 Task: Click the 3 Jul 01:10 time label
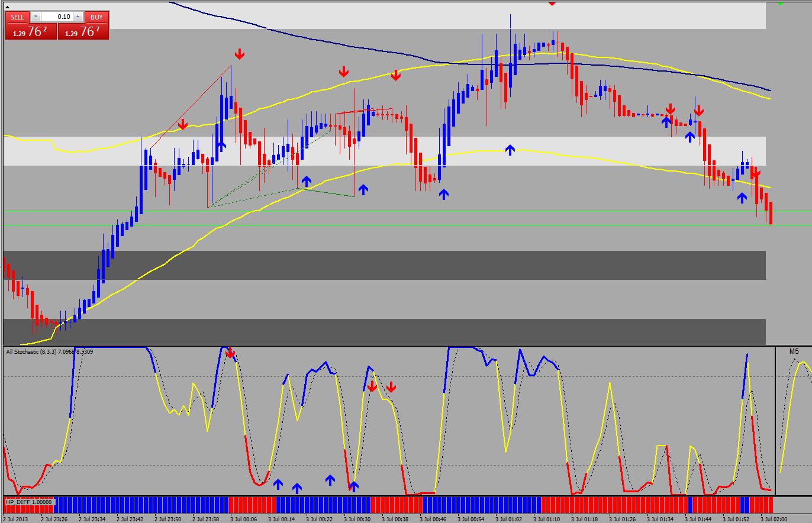(x=547, y=519)
